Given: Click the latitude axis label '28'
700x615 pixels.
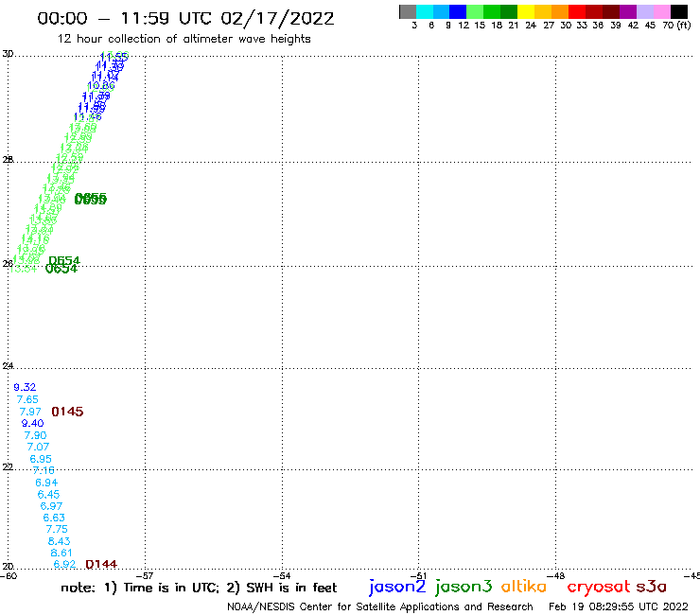Looking at the screenshot, I should click(8, 160).
